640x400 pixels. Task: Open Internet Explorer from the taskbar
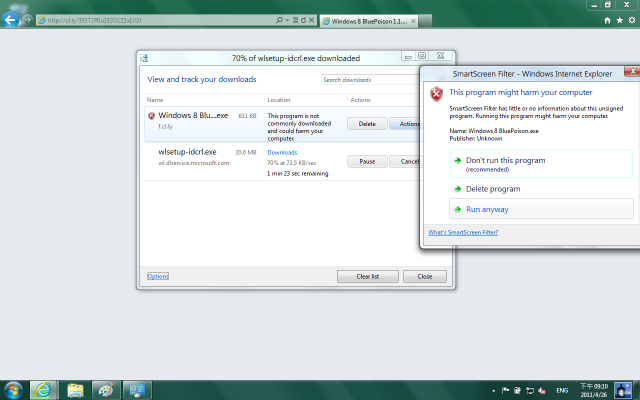44,390
